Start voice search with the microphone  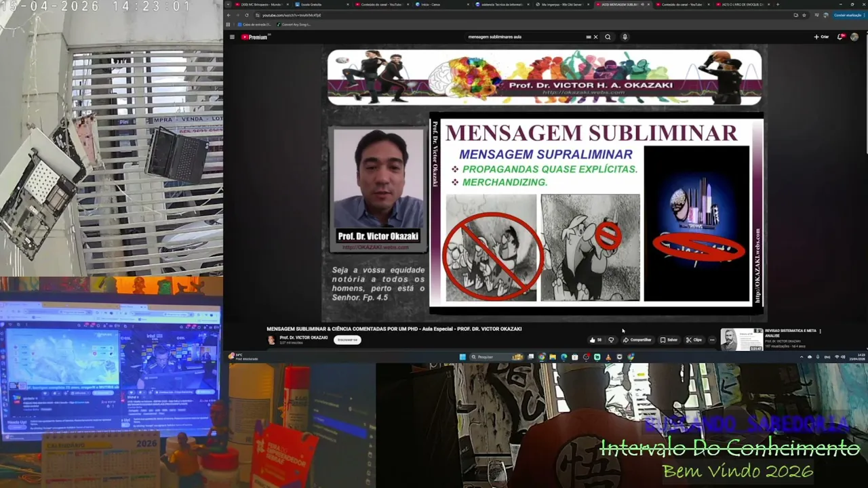tap(625, 37)
